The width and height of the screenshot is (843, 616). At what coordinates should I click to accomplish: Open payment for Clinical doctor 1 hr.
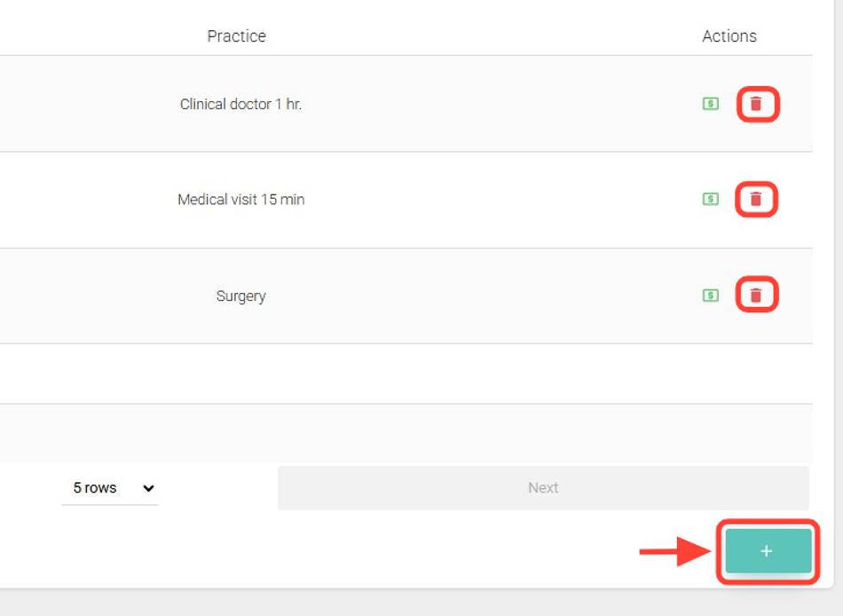pos(711,104)
